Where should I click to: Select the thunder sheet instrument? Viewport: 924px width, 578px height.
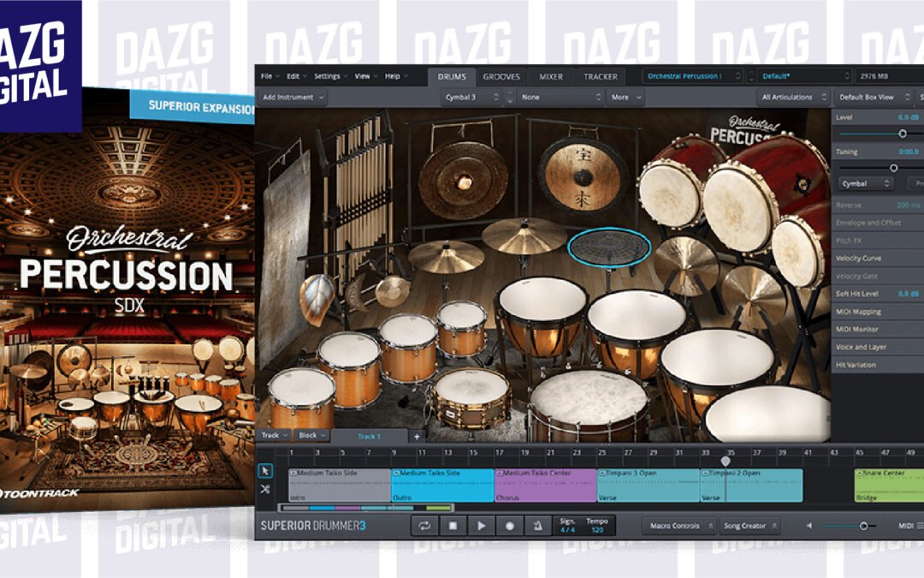287,253
